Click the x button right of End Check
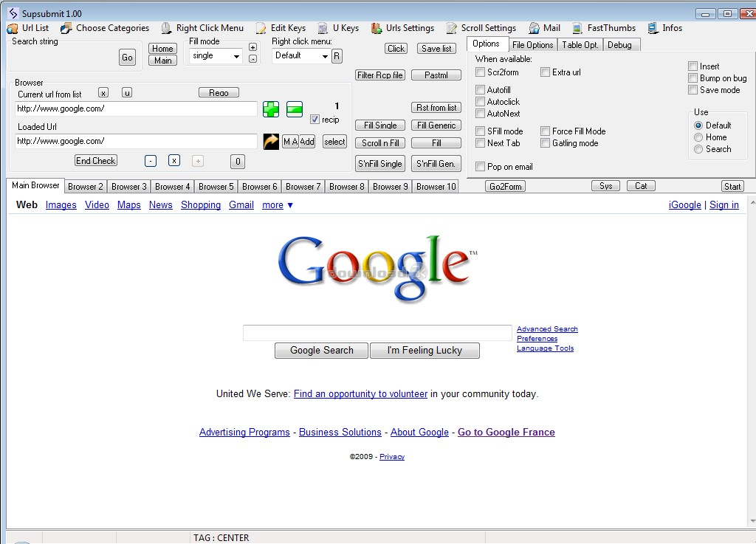756x544 pixels. (174, 160)
